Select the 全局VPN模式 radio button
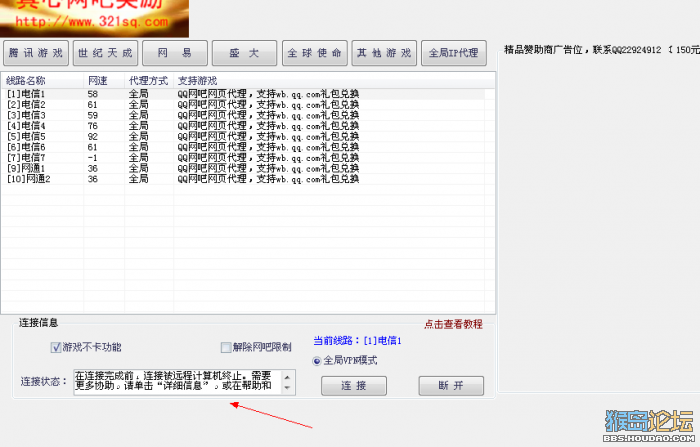 [x=317, y=361]
